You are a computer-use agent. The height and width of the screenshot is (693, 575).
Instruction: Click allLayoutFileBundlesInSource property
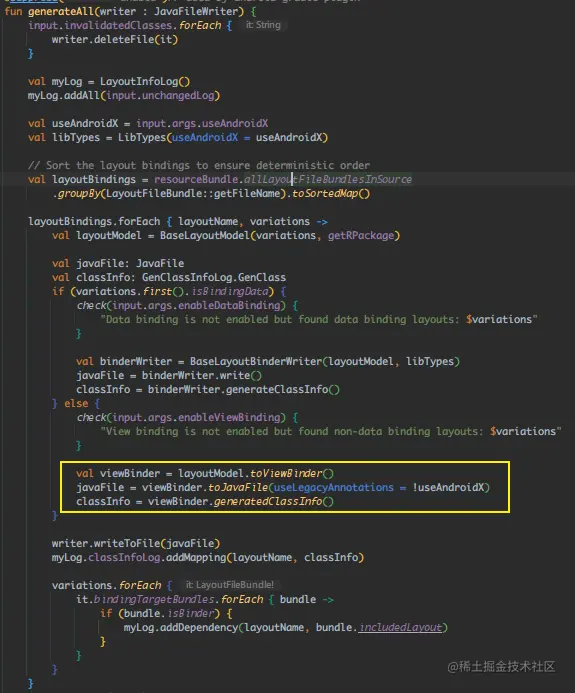point(328,180)
